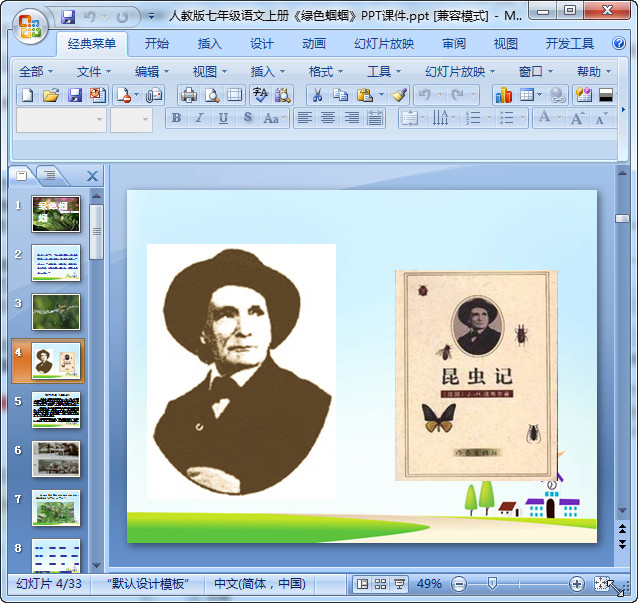Toggle bold formatting
638x603 pixels.
pyautogui.click(x=176, y=118)
